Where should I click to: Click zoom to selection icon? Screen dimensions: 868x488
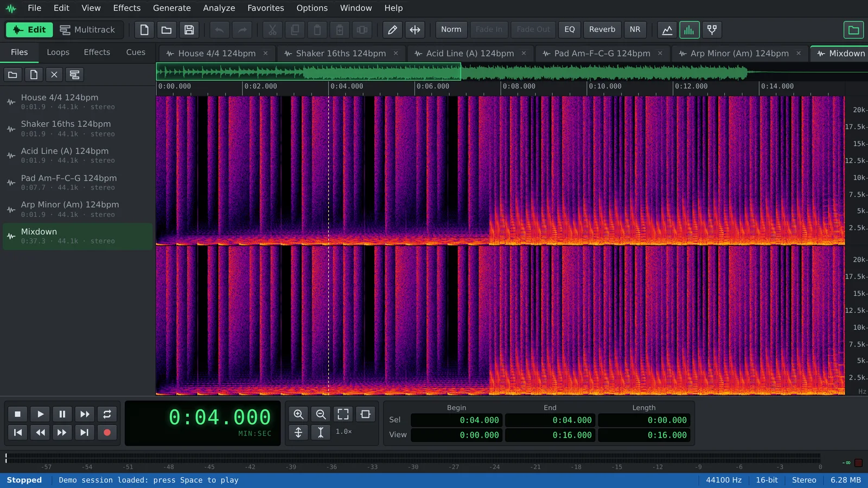(366, 414)
